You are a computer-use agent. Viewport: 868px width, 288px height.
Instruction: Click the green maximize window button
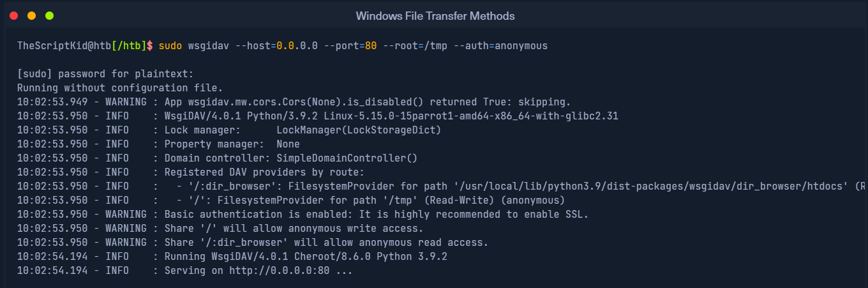point(49,15)
